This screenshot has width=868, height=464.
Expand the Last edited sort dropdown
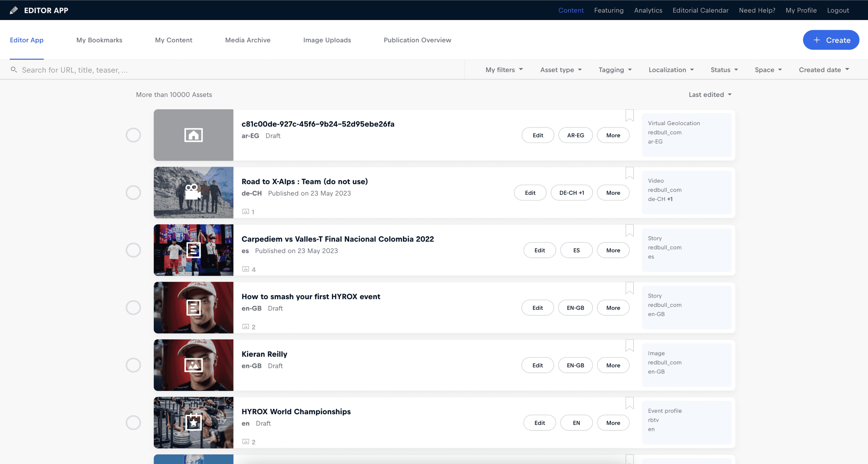click(710, 95)
